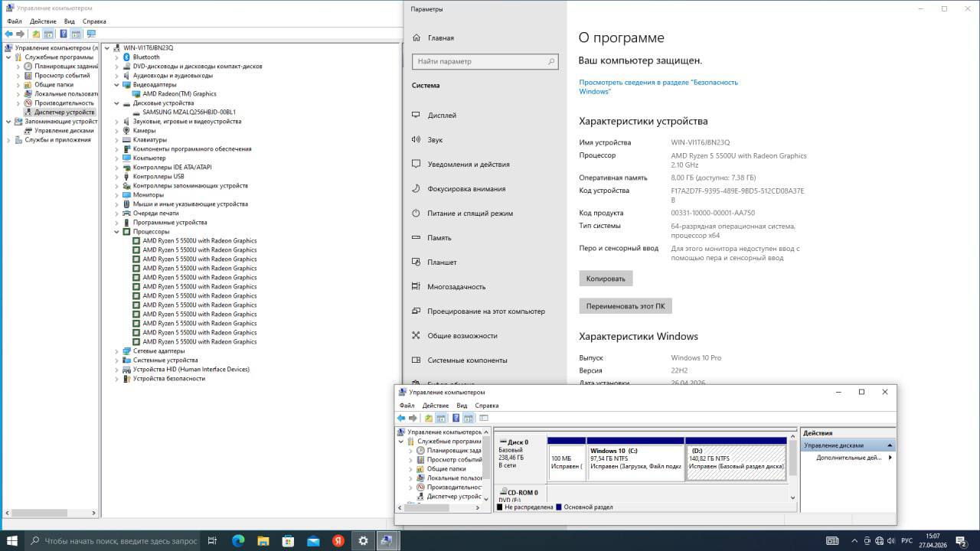Select Управление дисками in the large window tree
The height and width of the screenshot is (551, 980).
coord(64,131)
